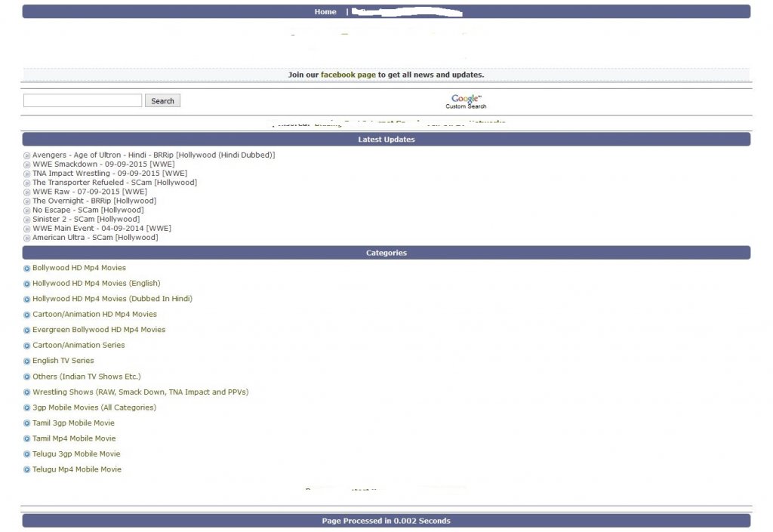Click bullet icon beside WWE Smackdown
Image resolution: width=773 pixels, height=532 pixels.
(26, 165)
